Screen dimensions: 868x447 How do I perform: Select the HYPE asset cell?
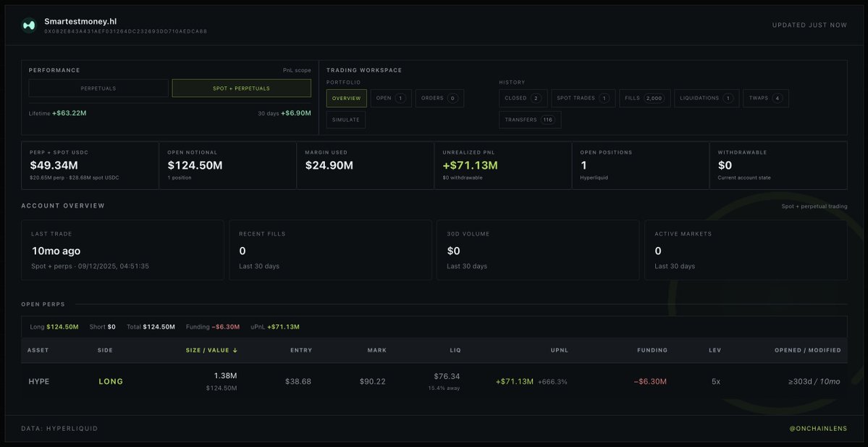tap(39, 382)
